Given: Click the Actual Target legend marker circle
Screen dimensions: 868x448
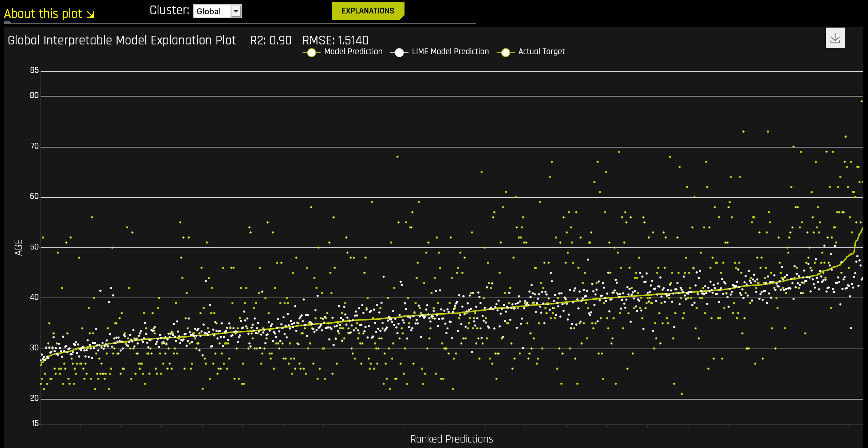Looking at the screenshot, I should 505,52.
